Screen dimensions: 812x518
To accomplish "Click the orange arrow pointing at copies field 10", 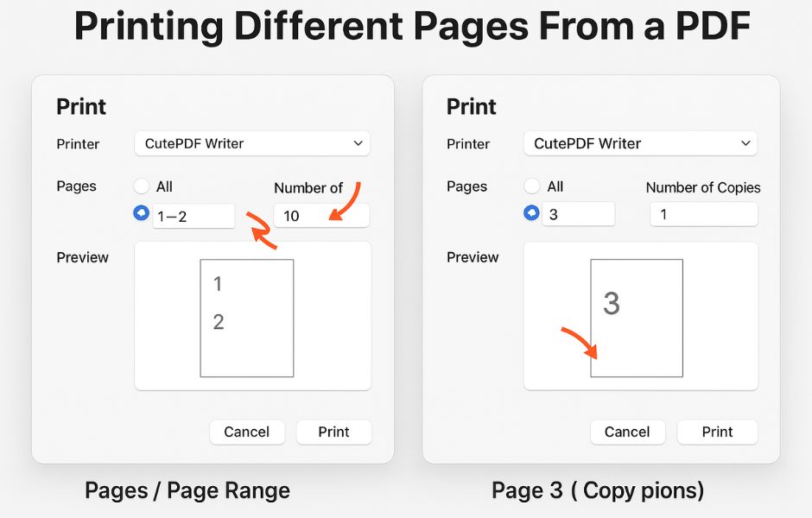I will 345,201.
